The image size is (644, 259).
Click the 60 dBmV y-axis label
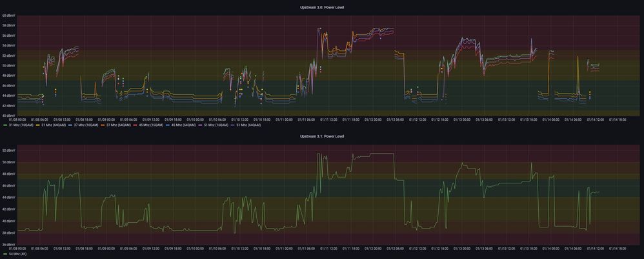pyautogui.click(x=9, y=16)
